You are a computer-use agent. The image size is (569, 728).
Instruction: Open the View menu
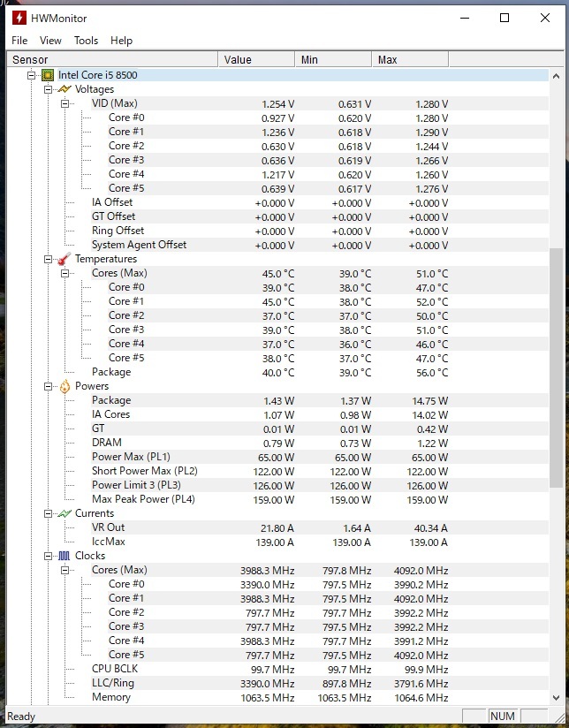point(50,41)
